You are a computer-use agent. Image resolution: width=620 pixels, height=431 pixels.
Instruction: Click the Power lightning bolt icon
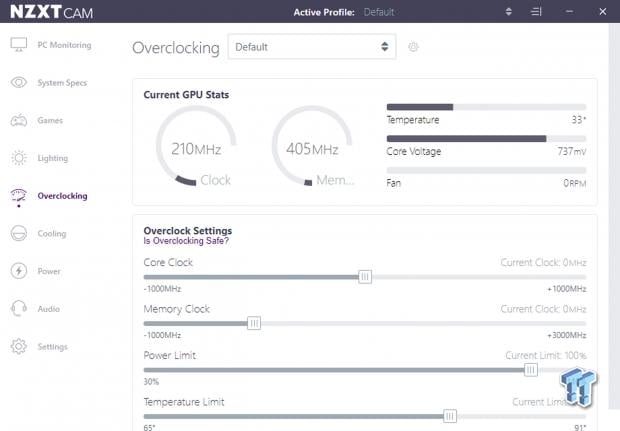click(19, 271)
